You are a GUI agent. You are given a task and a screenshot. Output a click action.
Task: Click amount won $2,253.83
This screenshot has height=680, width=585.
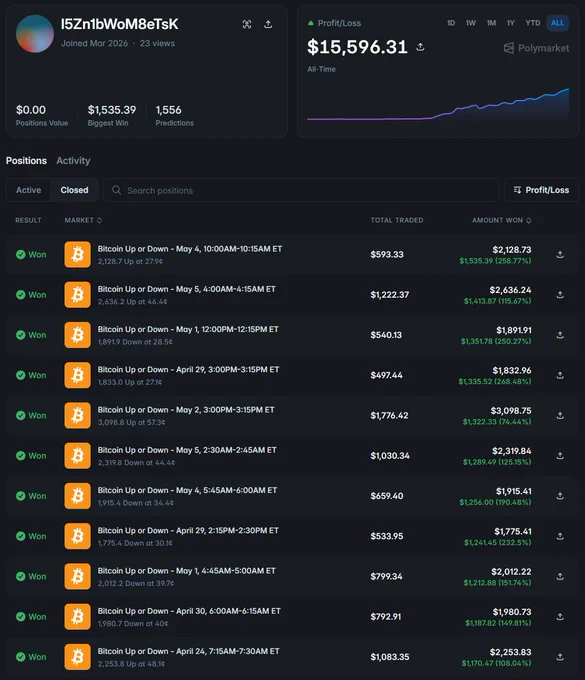click(510, 652)
